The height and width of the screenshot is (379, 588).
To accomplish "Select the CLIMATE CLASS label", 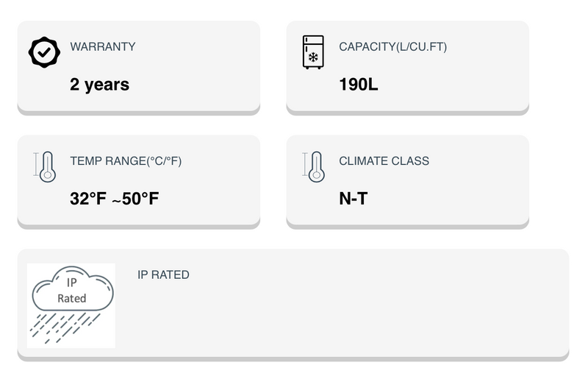I will (384, 161).
